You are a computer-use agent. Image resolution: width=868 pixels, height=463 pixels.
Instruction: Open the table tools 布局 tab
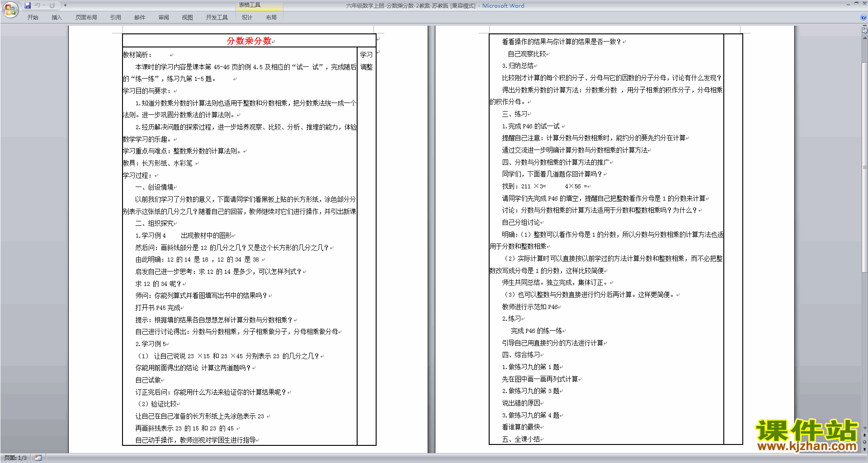pos(271,18)
